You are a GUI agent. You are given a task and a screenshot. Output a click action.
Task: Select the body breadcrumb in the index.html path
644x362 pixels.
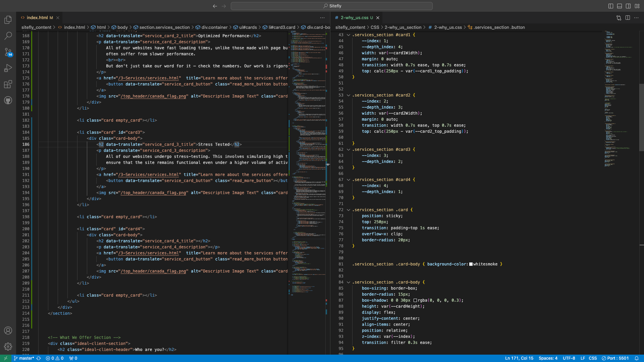pyautogui.click(x=119, y=27)
